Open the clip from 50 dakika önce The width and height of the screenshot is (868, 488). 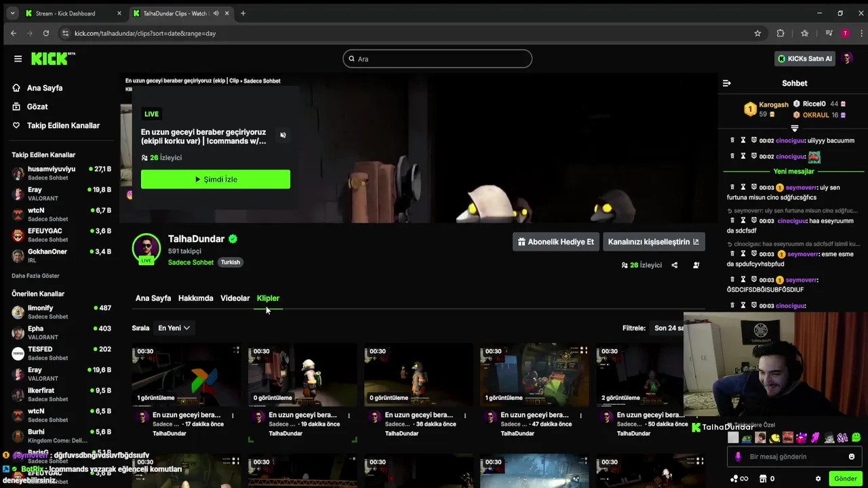(641, 375)
